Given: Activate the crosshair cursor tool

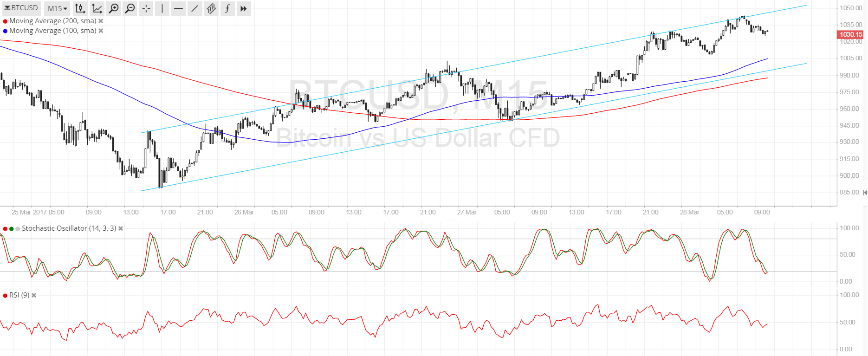Looking at the screenshot, I should point(146,8).
